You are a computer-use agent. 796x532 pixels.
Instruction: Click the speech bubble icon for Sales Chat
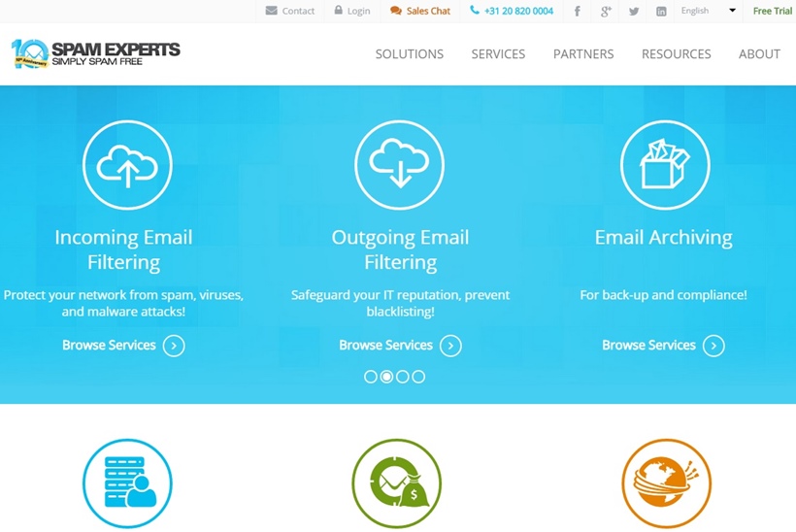[396, 11]
